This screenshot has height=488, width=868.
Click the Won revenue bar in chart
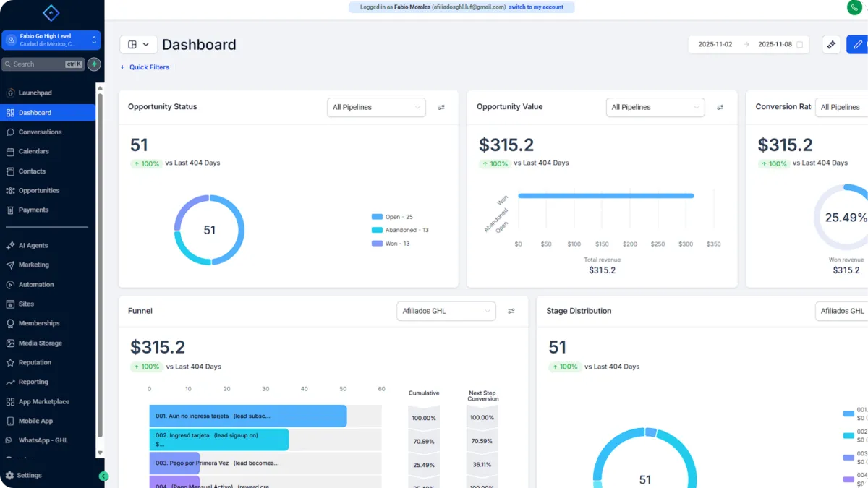[605, 196]
